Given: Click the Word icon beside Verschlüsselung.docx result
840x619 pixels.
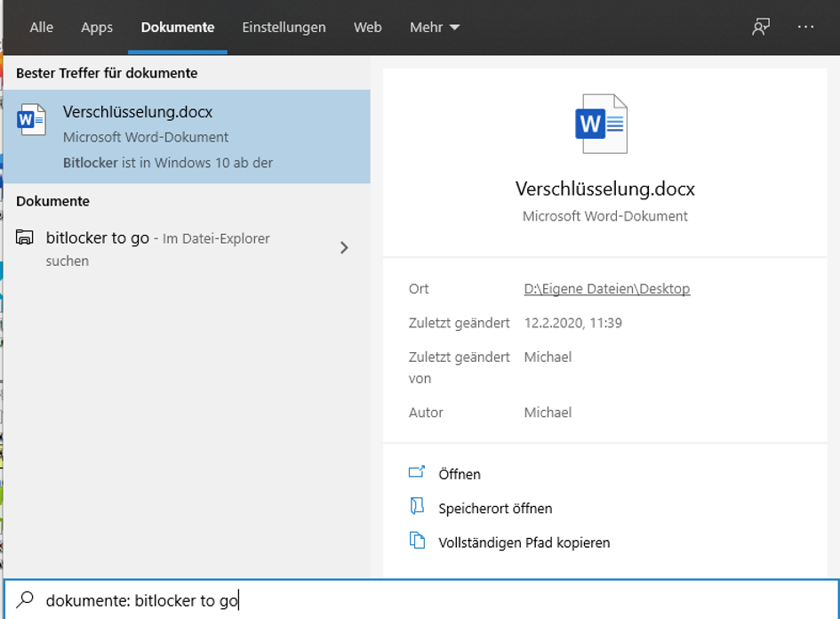Looking at the screenshot, I should click(x=32, y=120).
